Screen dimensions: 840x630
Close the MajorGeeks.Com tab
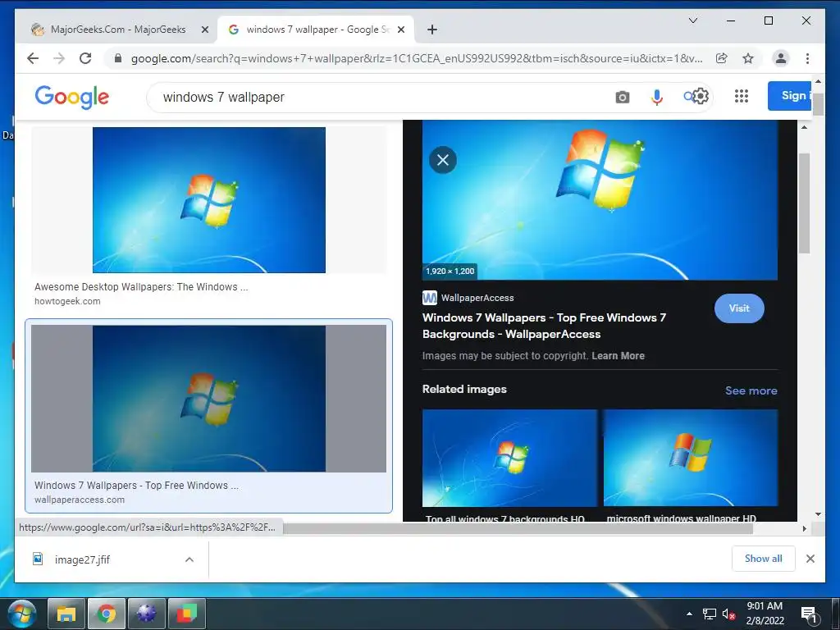point(204,30)
